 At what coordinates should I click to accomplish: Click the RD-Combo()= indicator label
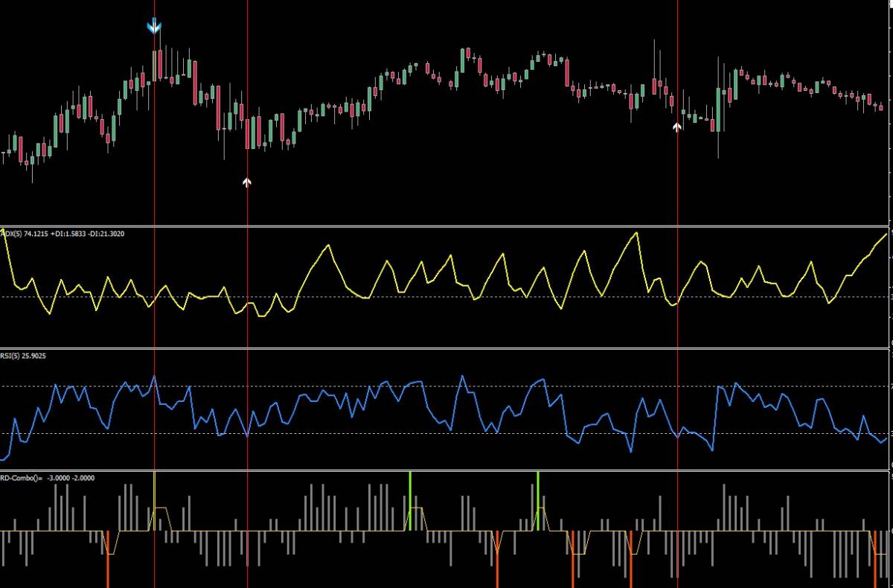(x=21, y=479)
